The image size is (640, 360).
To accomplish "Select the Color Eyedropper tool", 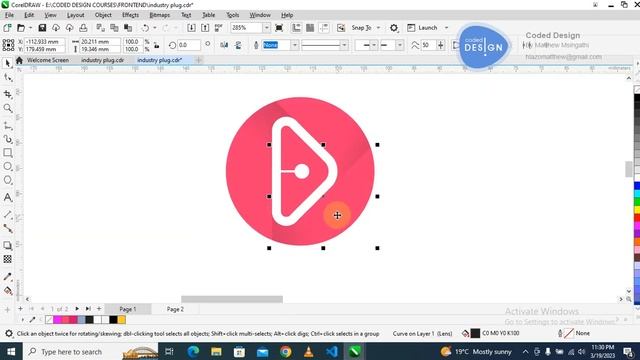I will [8, 277].
